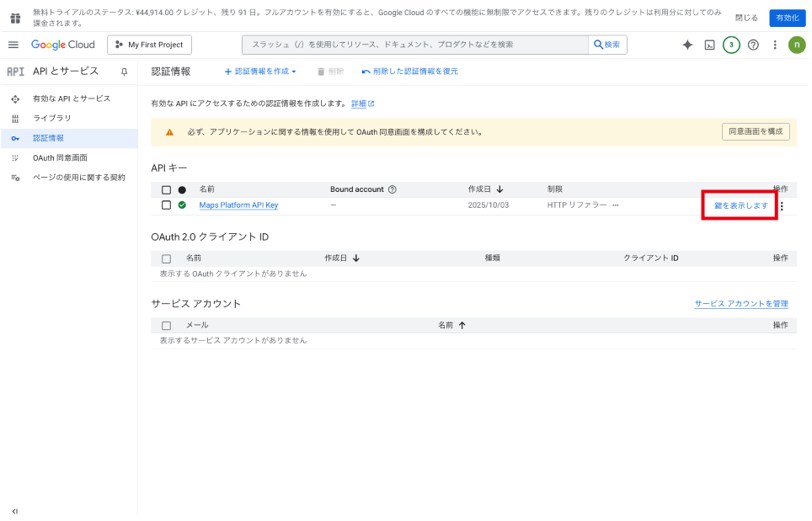Click the 同意画面を構成 button

pos(756,131)
